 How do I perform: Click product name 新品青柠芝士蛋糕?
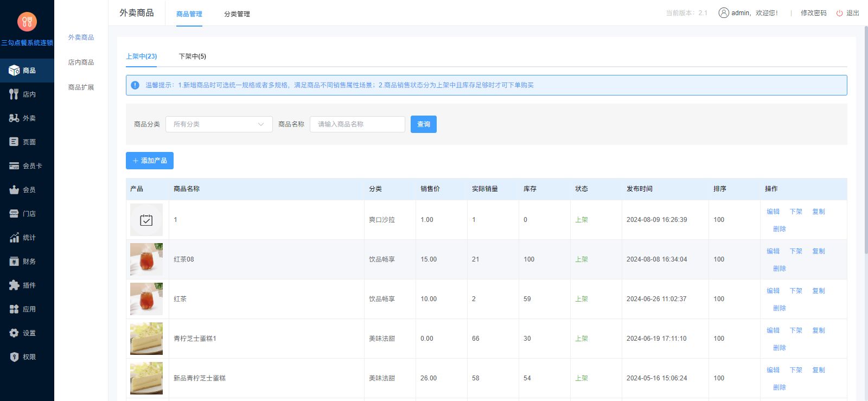(200, 378)
